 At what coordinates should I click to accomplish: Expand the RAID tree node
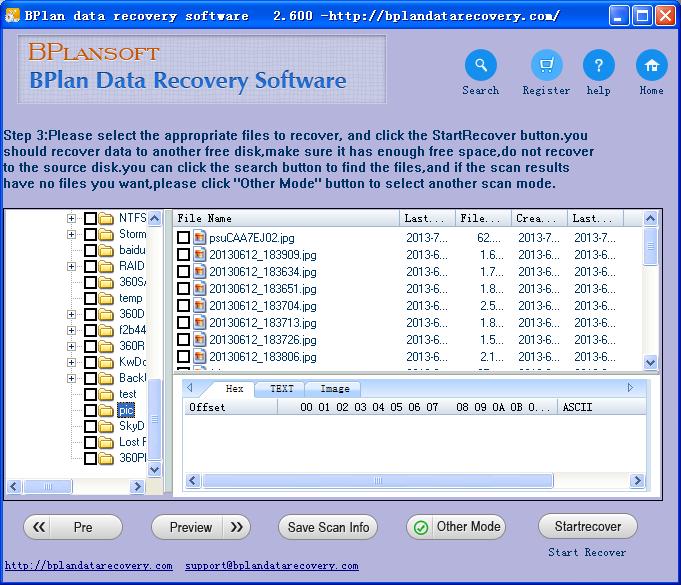click(71, 266)
